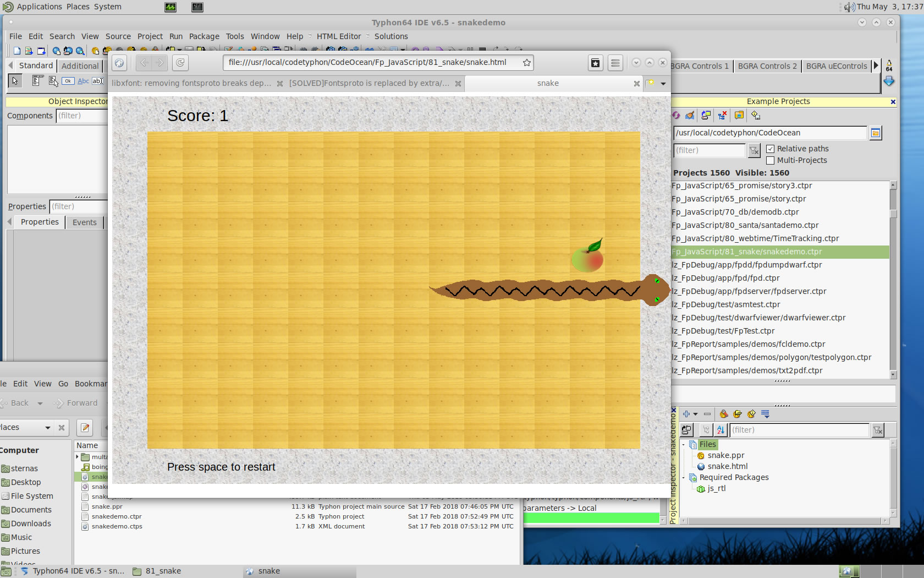Click the red-X tree icon in Example Projects

click(723, 115)
